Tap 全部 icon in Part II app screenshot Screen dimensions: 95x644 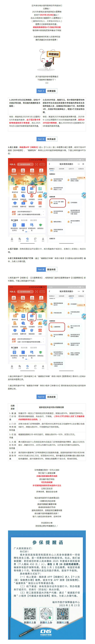[40, 204]
